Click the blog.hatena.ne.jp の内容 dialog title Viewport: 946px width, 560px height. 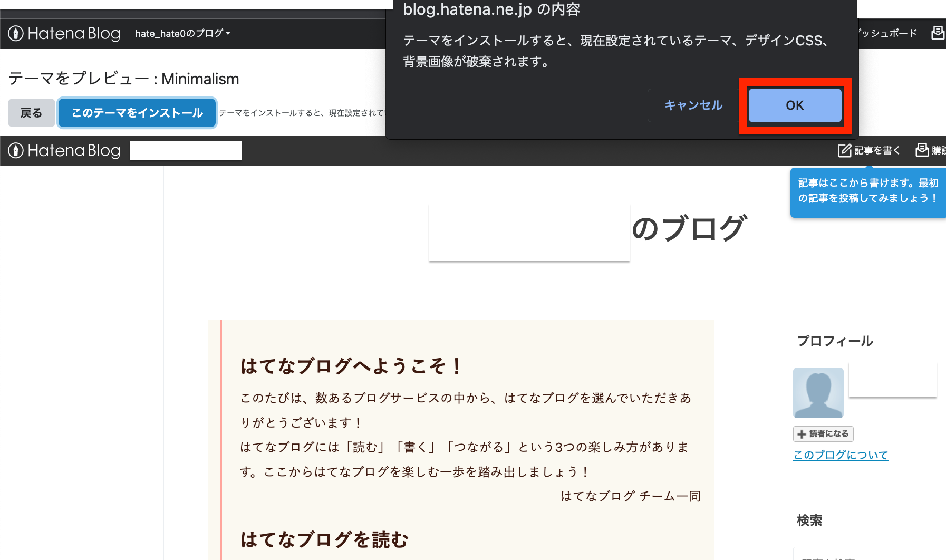(x=491, y=9)
